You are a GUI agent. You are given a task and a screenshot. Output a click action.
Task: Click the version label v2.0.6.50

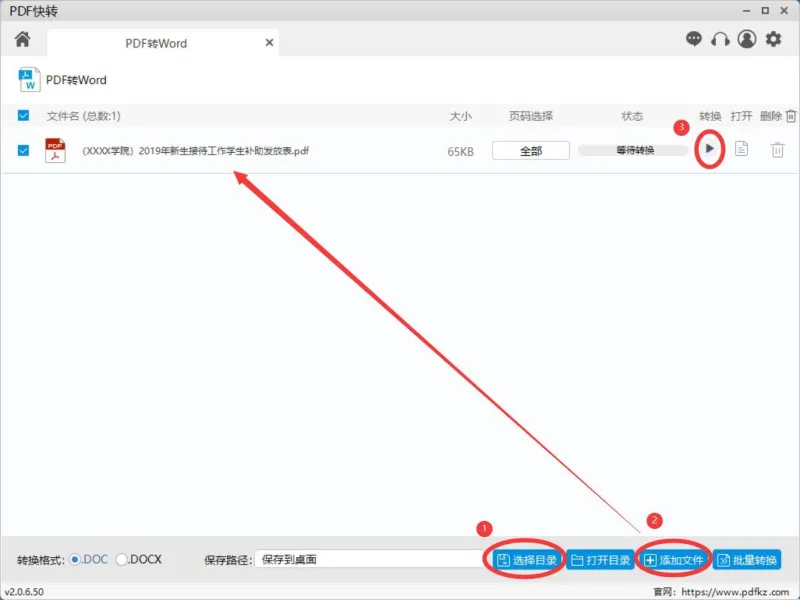24,592
